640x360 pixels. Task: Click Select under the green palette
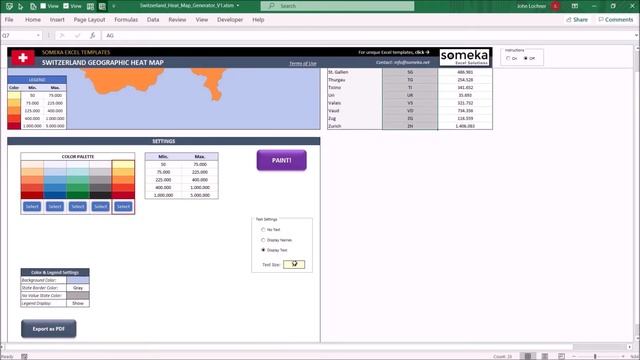click(x=78, y=207)
